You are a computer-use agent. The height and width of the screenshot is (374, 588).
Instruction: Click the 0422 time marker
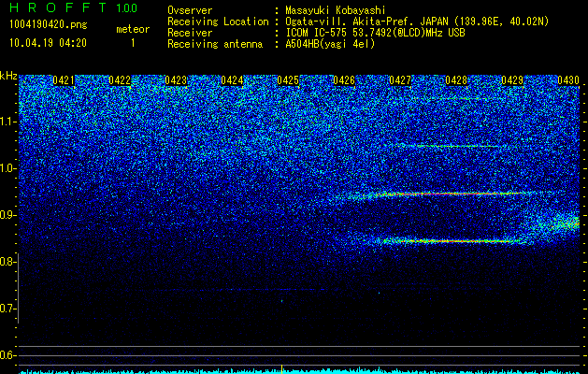coord(120,80)
